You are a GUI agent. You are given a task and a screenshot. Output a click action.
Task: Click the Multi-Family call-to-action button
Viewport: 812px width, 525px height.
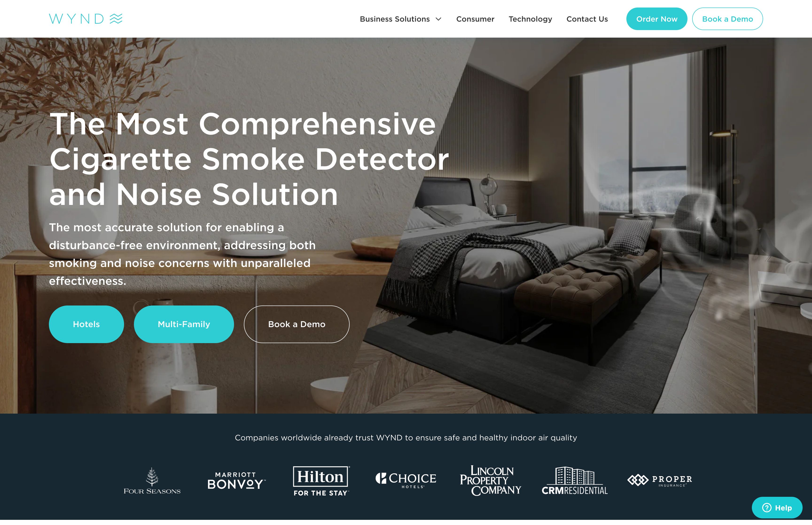pos(183,324)
